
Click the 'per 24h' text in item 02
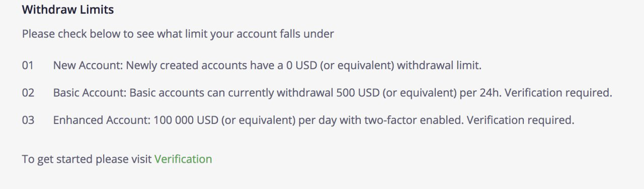pyautogui.click(x=489, y=93)
